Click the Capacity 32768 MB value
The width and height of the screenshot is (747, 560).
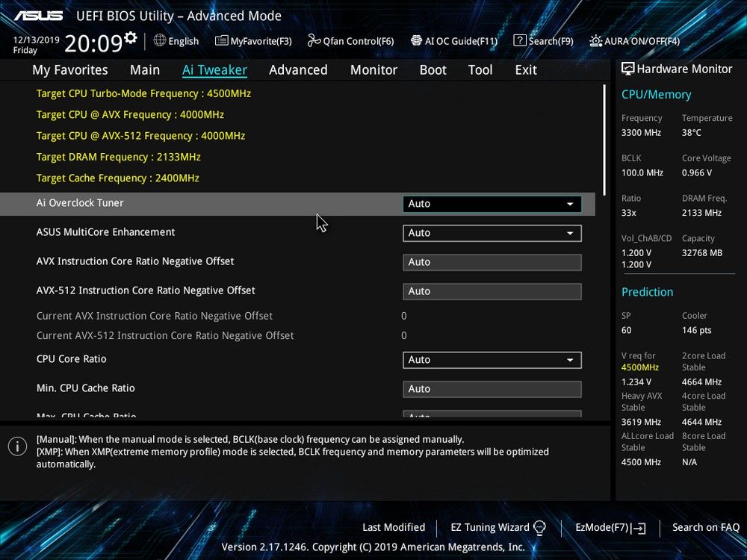tap(701, 253)
